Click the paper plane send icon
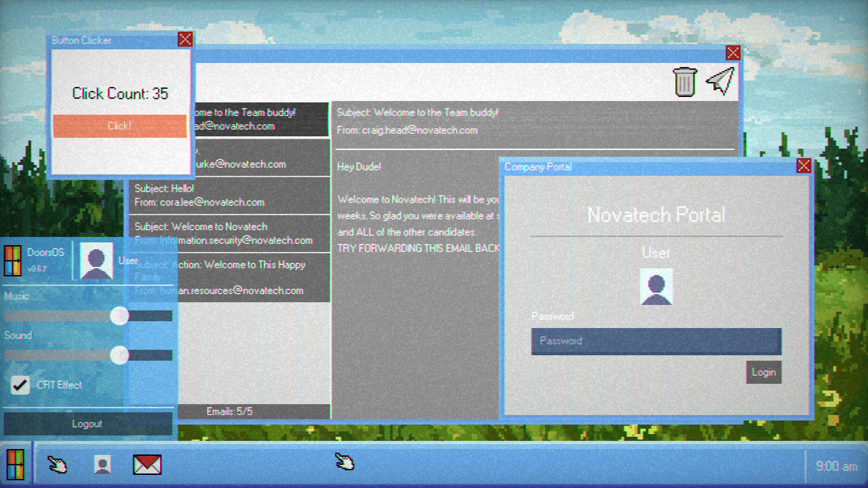 (720, 81)
